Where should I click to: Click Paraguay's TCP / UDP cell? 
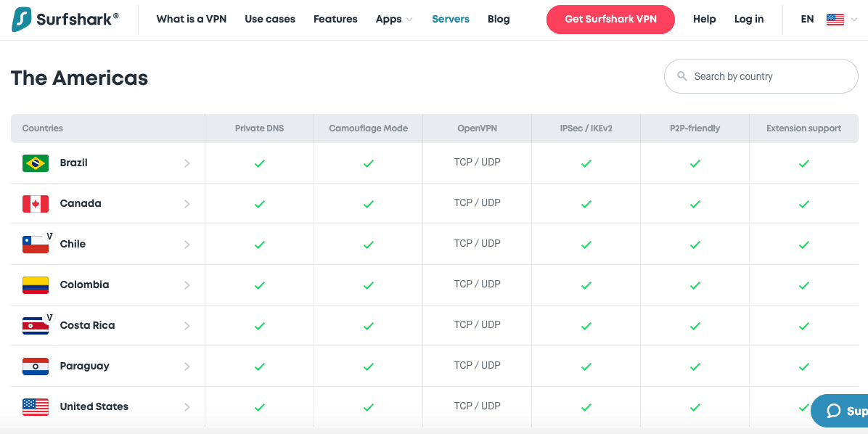pos(477,365)
